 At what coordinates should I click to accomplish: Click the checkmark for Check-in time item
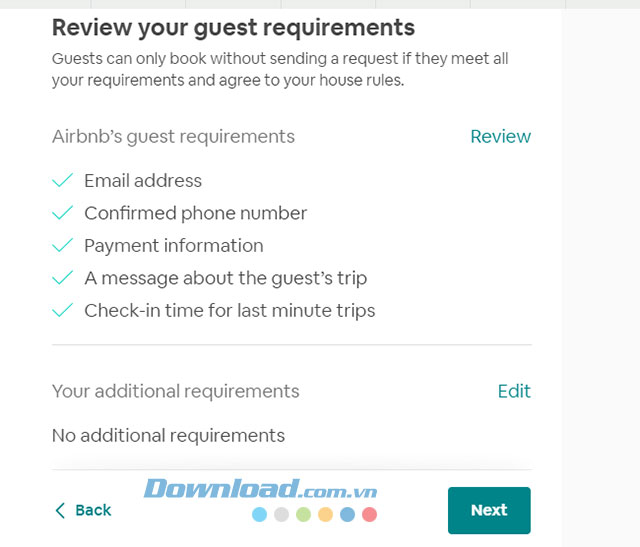[x=63, y=311]
